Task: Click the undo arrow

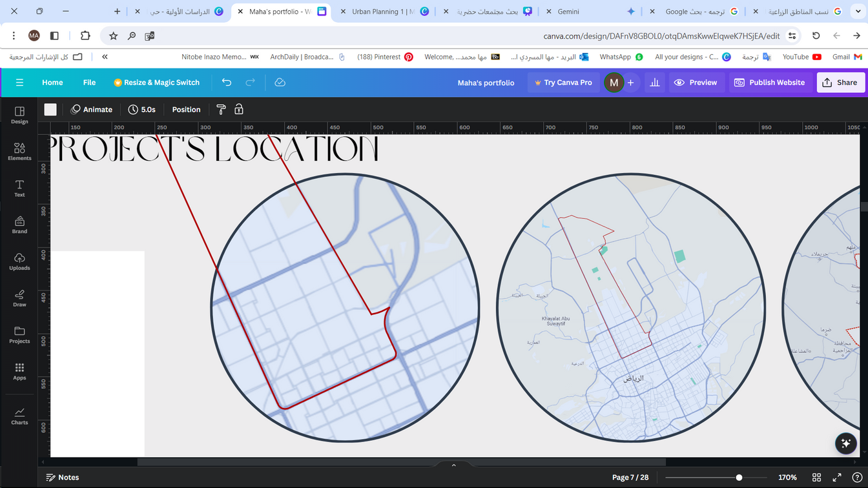Action: 227,83
